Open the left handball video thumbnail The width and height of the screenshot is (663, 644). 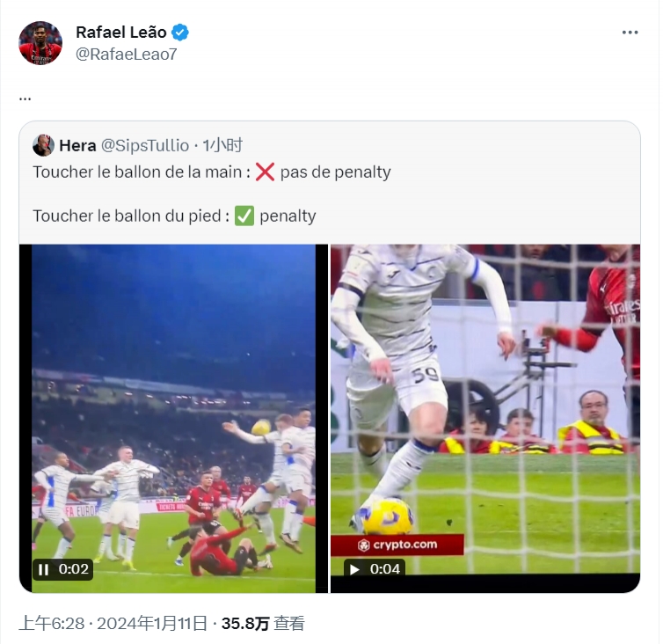click(x=173, y=418)
